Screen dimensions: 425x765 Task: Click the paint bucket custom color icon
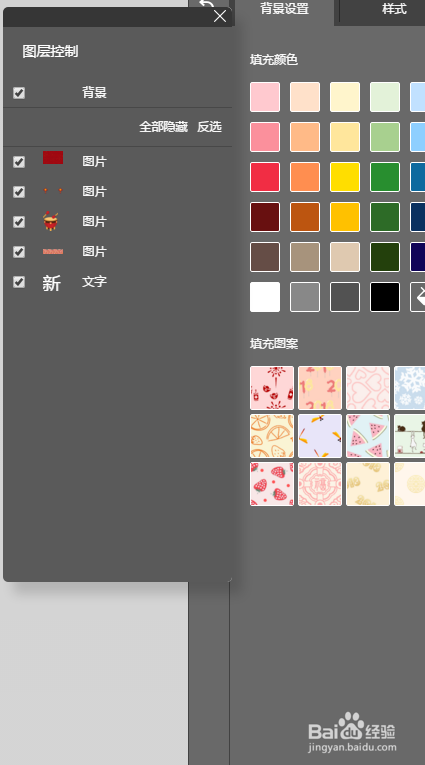click(418, 297)
